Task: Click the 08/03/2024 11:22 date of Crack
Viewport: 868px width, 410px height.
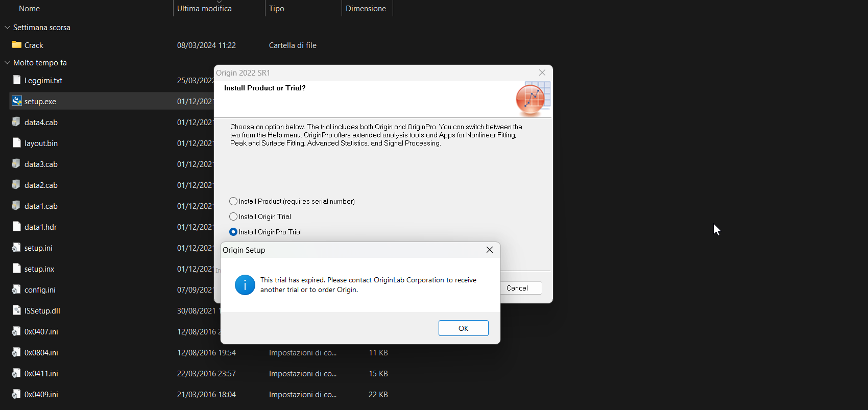Action: point(206,45)
